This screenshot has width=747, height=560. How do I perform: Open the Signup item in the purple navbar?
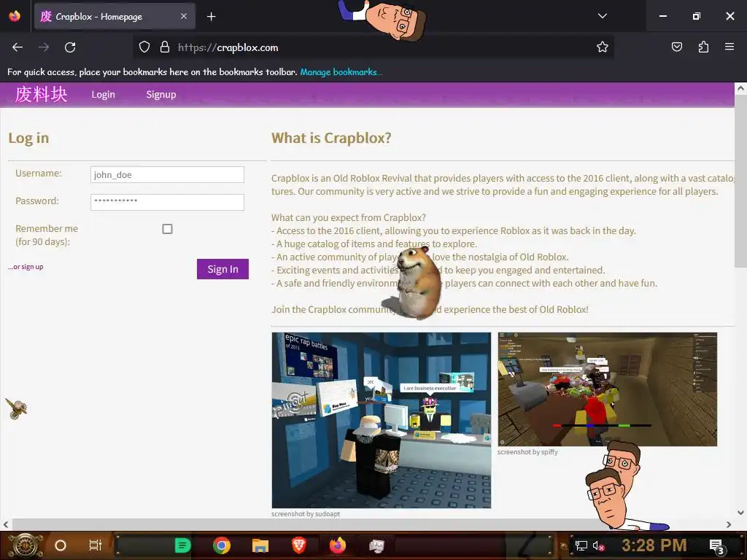coord(161,94)
